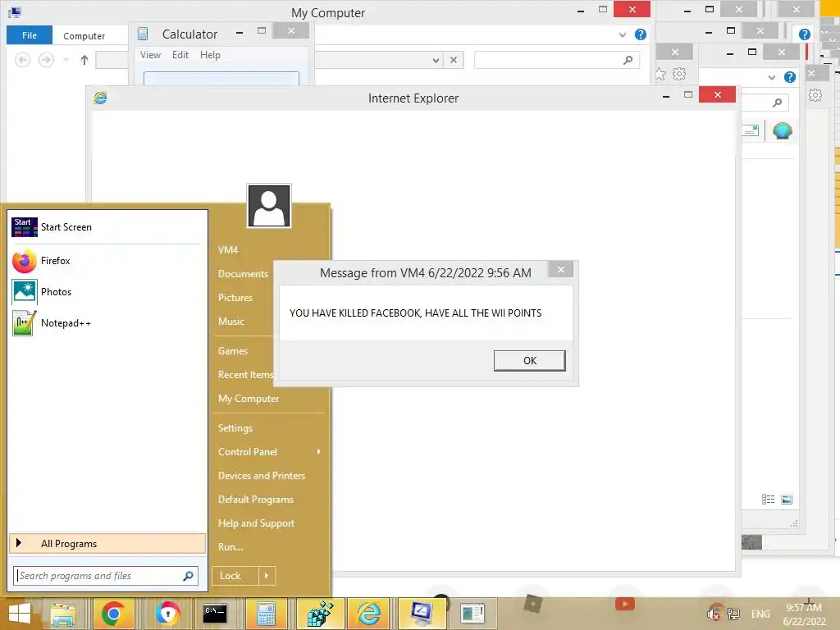Click the help icon in My Computer window
Screen dimensions: 840x630
640,34
